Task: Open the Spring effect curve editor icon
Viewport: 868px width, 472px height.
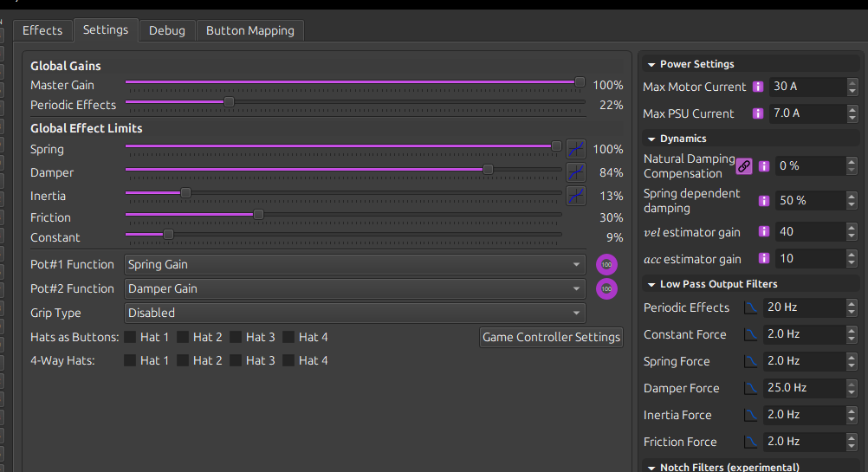Action: (x=576, y=149)
